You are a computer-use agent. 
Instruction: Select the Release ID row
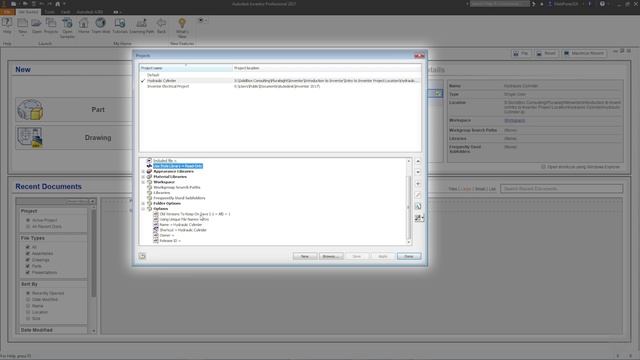point(170,241)
